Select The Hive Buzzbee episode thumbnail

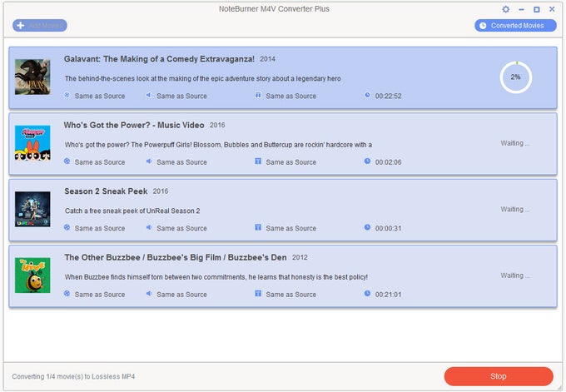coord(32,275)
